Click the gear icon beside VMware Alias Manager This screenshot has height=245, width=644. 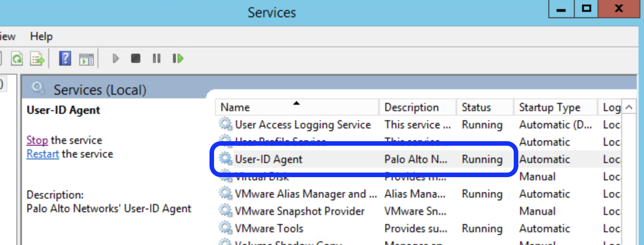(225, 194)
